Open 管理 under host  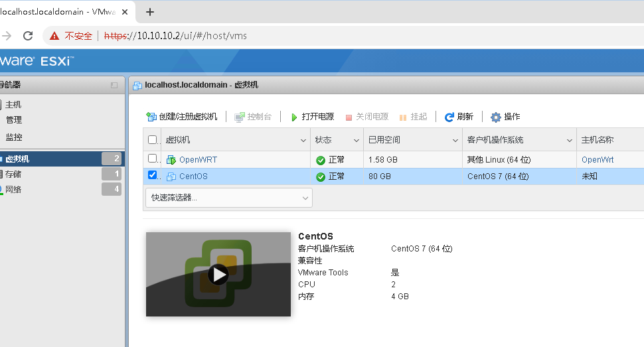[14, 120]
